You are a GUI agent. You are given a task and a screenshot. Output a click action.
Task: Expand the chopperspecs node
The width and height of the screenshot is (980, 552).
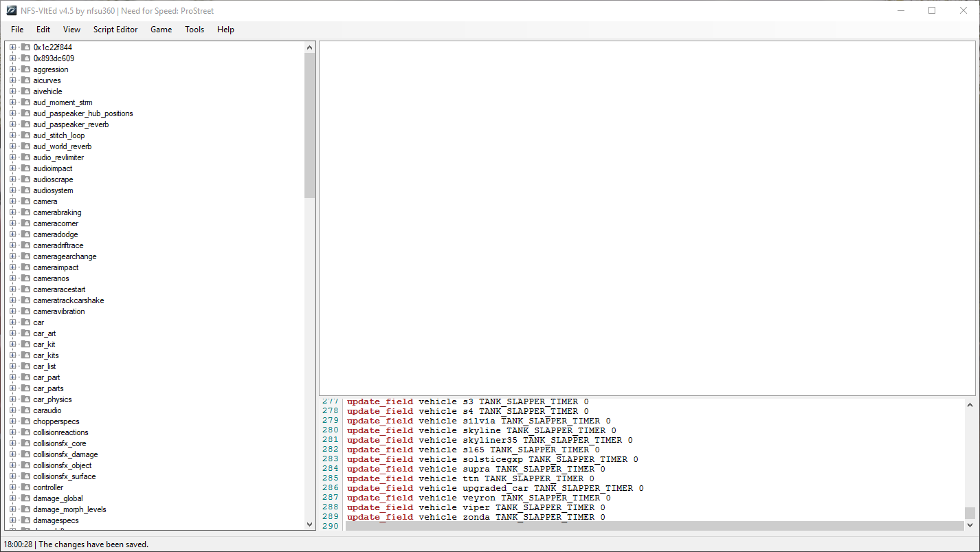[12, 421]
